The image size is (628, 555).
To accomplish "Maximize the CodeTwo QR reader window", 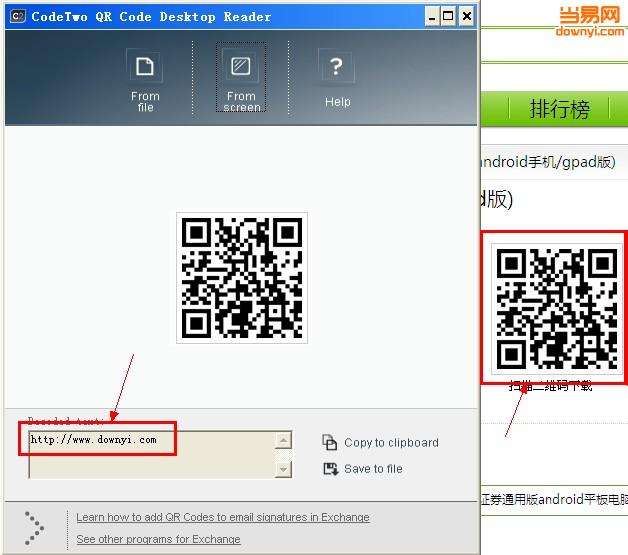I will [448, 16].
